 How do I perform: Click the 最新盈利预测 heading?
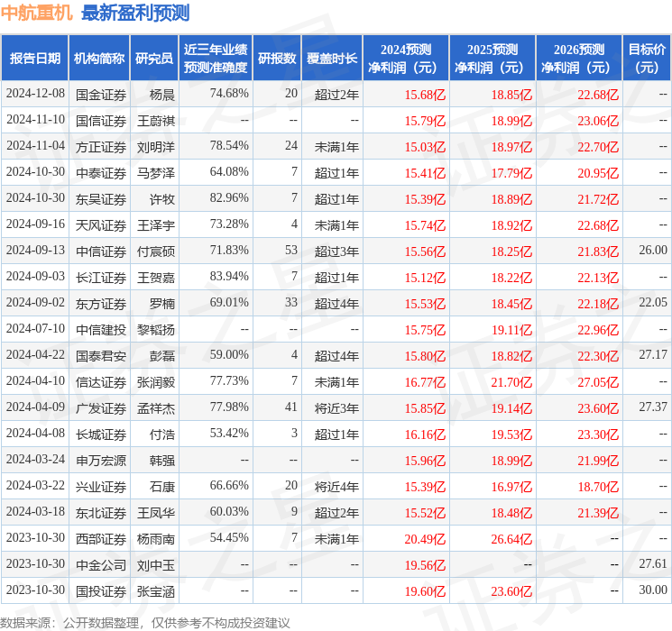point(135,13)
